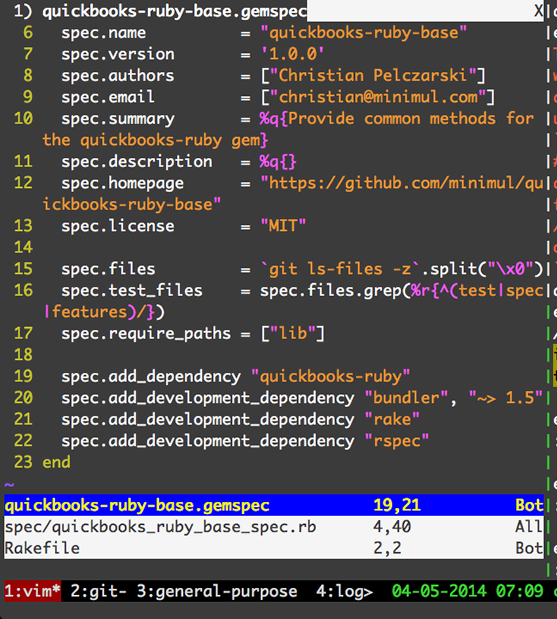The image size is (557, 619).
Task: Click the "MIT" license string
Action: [x=283, y=226]
